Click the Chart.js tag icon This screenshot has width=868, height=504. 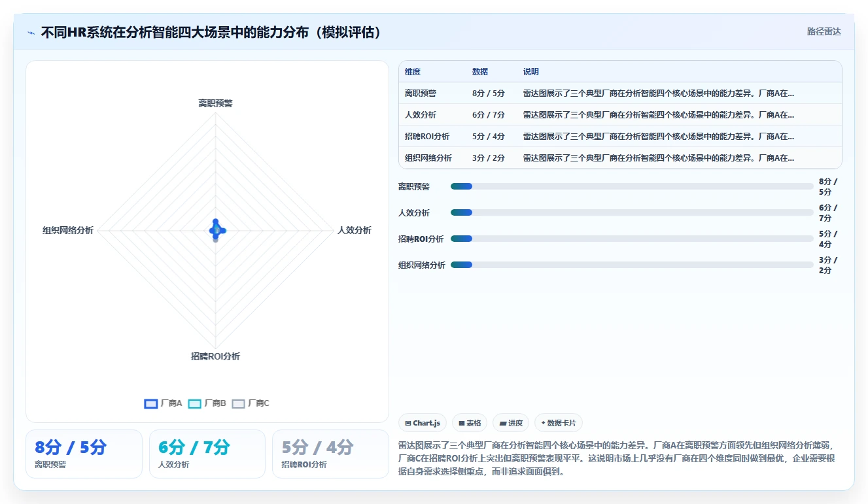(408, 424)
